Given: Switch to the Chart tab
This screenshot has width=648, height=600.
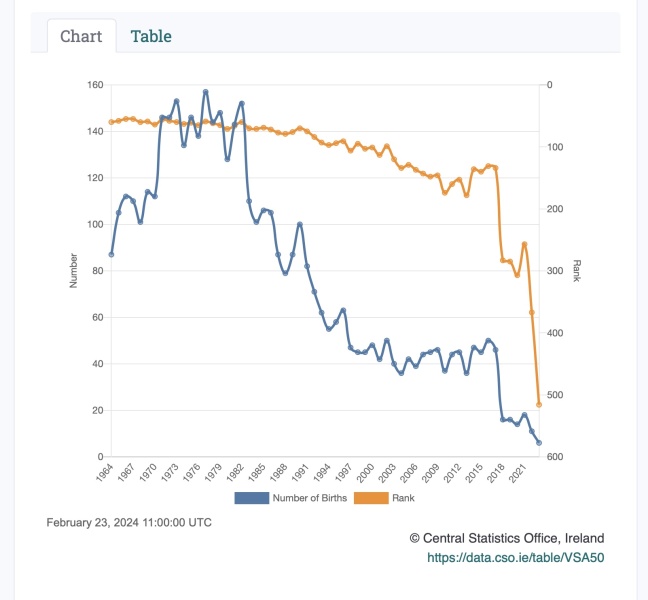Looking at the screenshot, I should 81,36.
